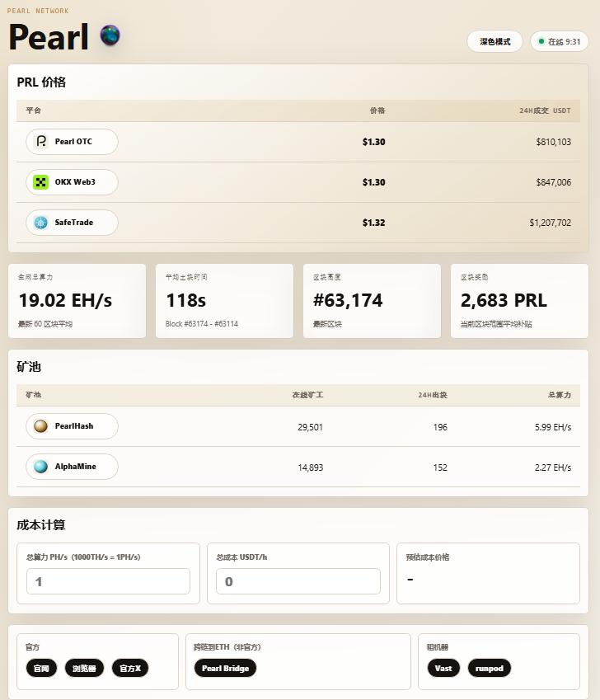Click AlphaMine 24H blocks value 152

coord(440,467)
